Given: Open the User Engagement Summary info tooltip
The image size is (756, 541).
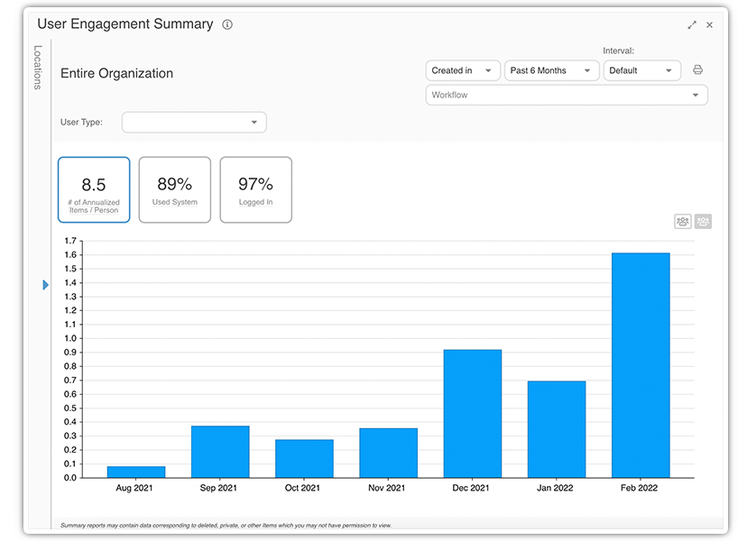Looking at the screenshot, I should 226,24.
